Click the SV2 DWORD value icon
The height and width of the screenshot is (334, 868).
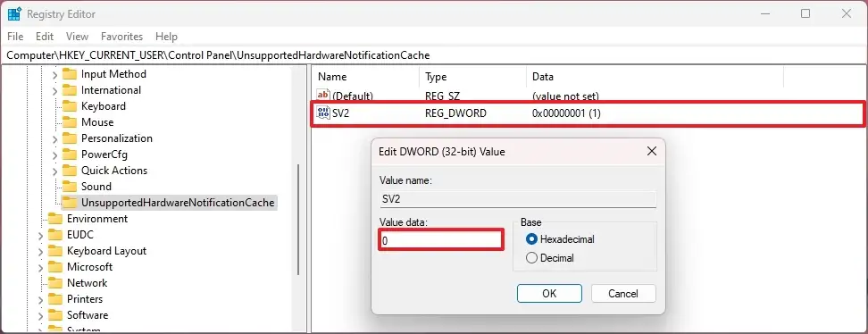(322, 113)
